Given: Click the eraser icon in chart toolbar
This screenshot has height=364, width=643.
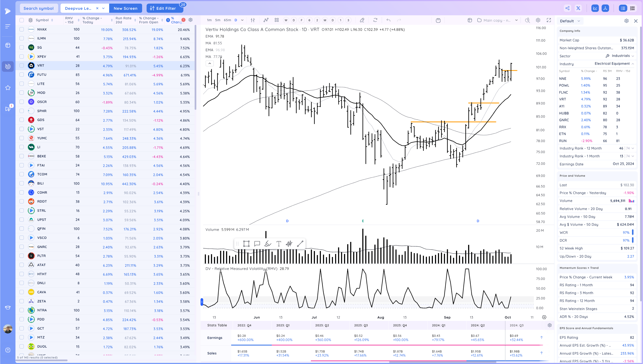Looking at the screenshot, I should pos(362,20).
